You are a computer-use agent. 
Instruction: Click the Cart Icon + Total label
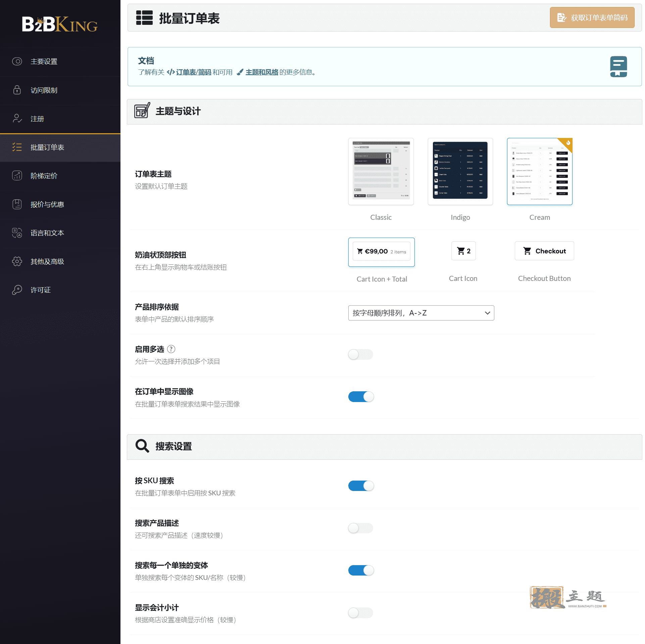[382, 279]
